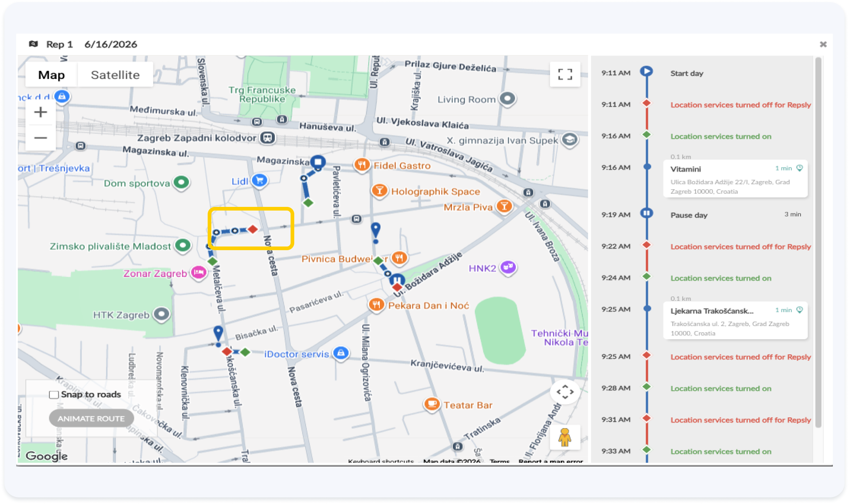Click the flag icon beside Rep 1

(33, 44)
